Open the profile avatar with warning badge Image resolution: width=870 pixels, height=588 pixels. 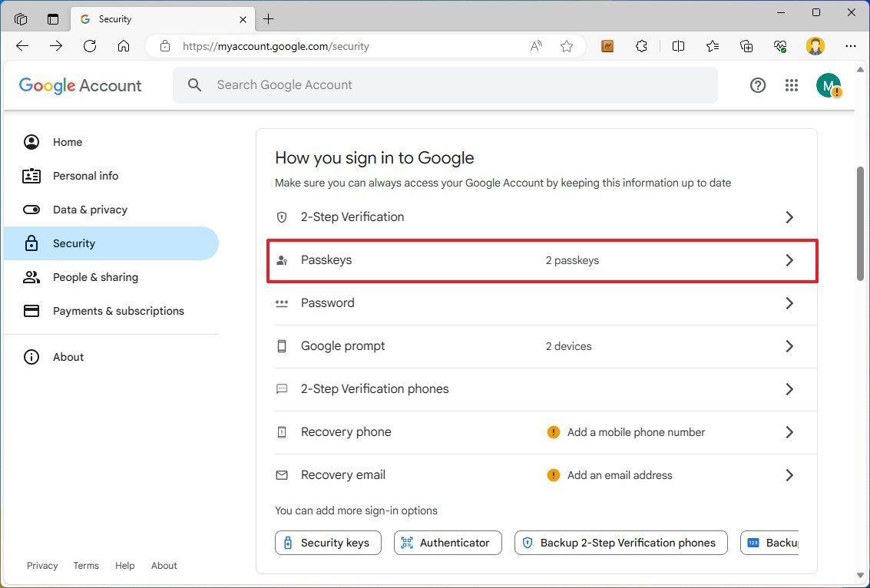click(829, 85)
